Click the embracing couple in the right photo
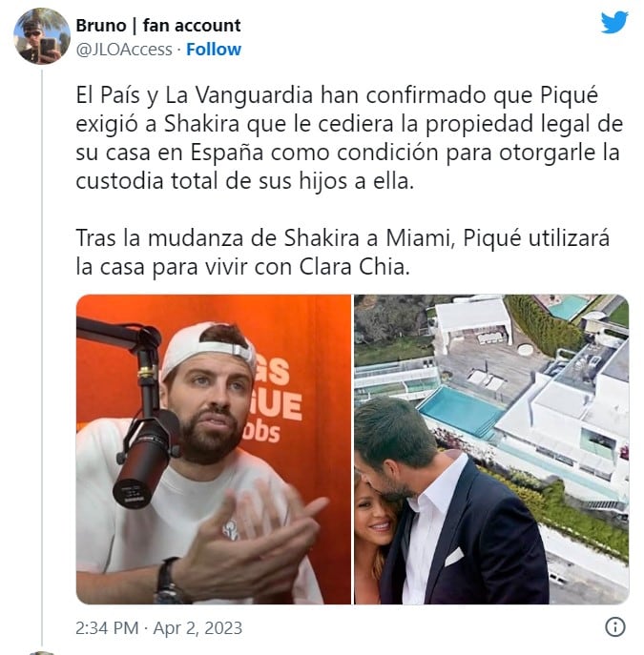644x655 pixels. pos(449,503)
